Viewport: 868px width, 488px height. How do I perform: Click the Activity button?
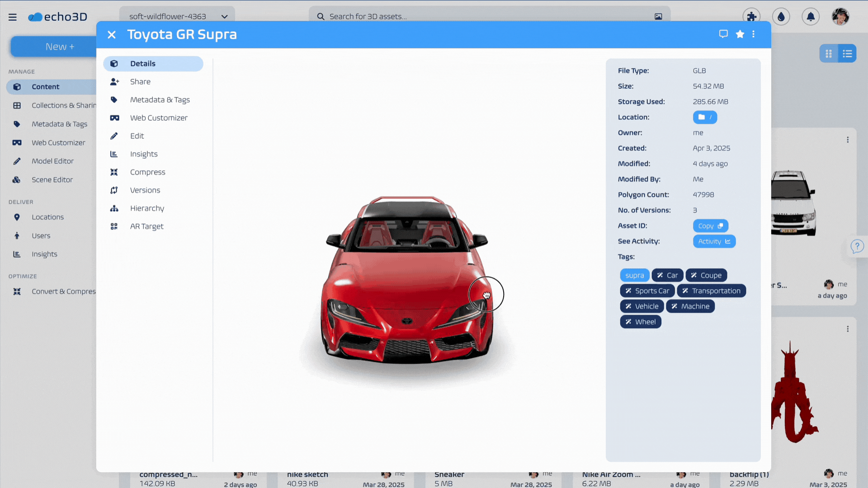pyautogui.click(x=714, y=241)
